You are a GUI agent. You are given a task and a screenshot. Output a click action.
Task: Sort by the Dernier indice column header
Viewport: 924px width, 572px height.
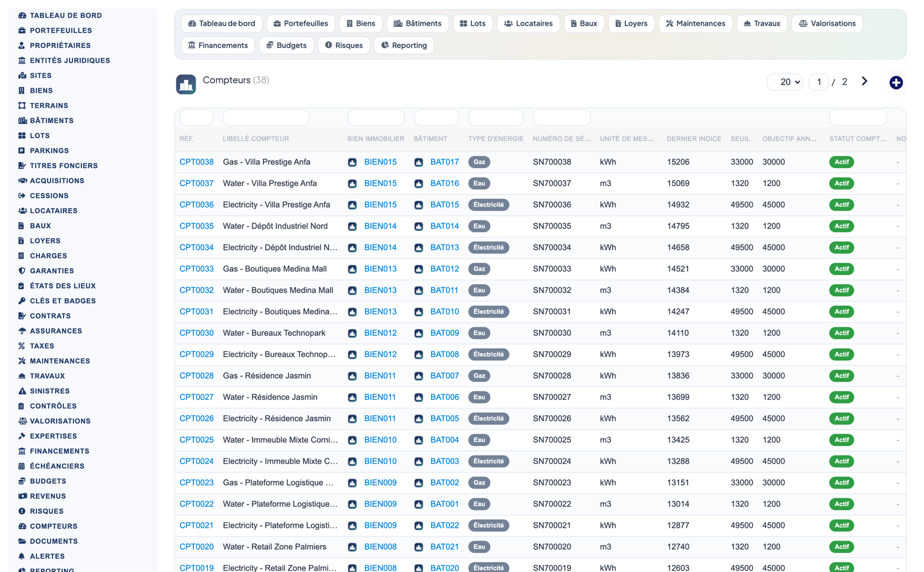point(694,139)
